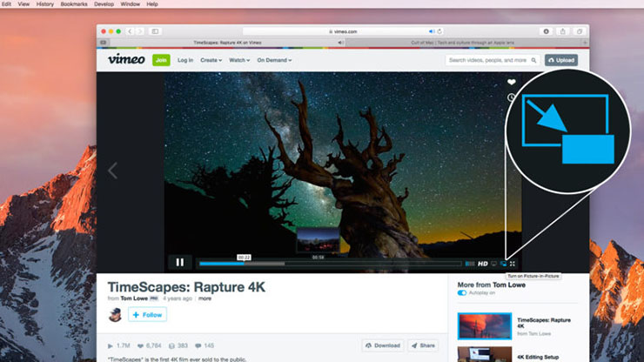Image resolution: width=644 pixels, height=362 pixels.
Task: Click Safari sidebar toggle button
Action: pyautogui.click(x=155, y=30)
